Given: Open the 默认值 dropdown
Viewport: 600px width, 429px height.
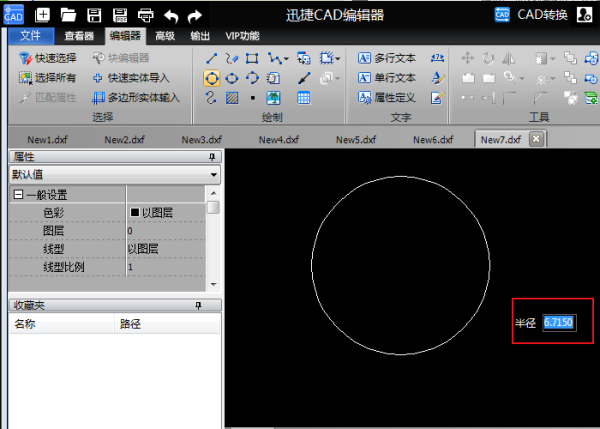Looking at the screenshot, I should click(213, 175).
